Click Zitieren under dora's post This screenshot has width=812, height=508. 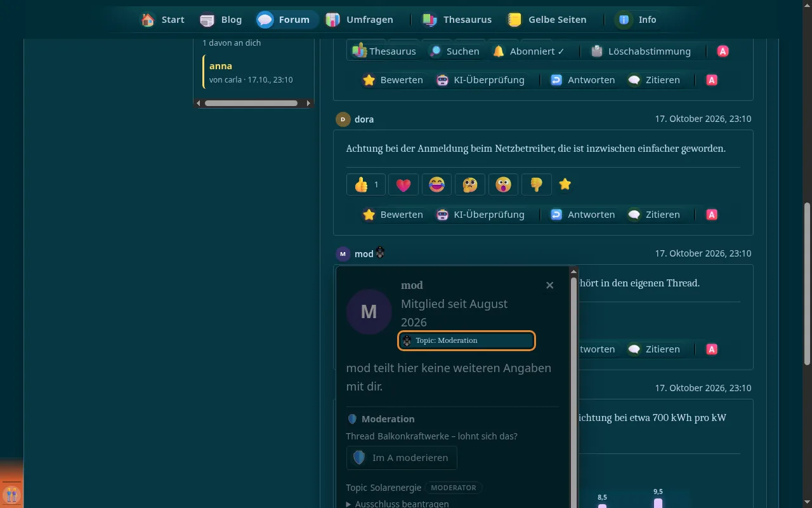coord(654,215)
